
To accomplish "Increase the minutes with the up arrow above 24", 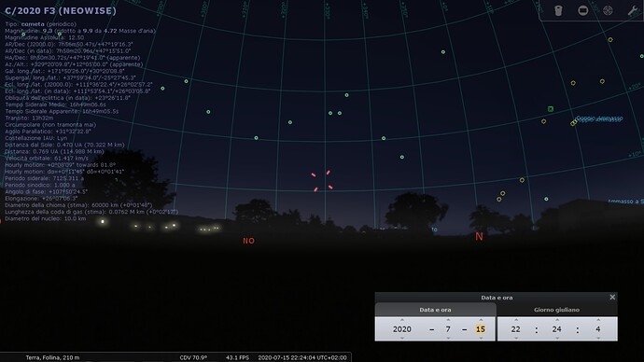I will tap(557, 319).
